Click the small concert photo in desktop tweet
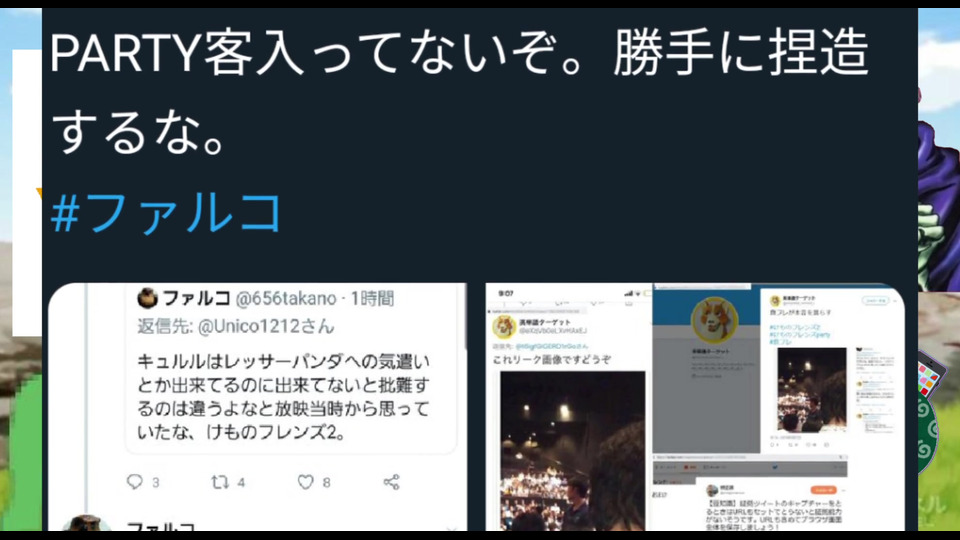This screenshot has width=960, height=540. (812, 390)
